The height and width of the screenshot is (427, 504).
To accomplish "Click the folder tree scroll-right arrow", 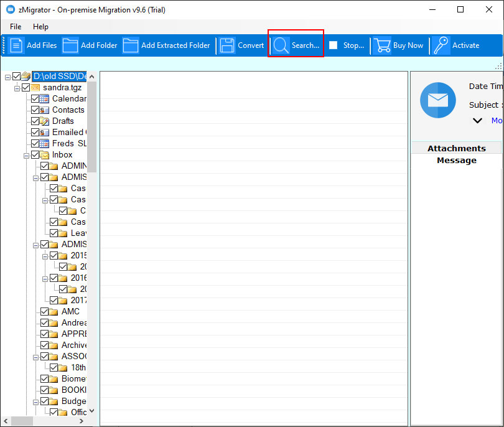I will pyautogui.click(x=82, y=421).
